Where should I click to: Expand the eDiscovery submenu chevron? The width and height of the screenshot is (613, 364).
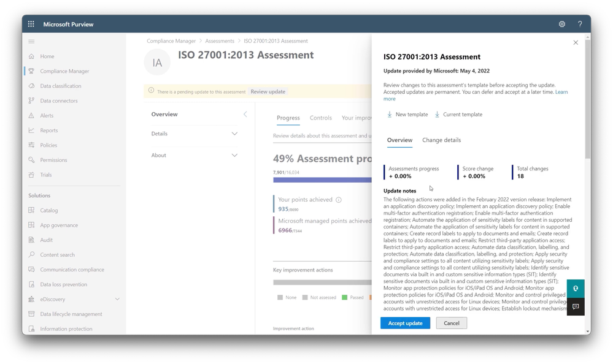click(x=117, y=299)
